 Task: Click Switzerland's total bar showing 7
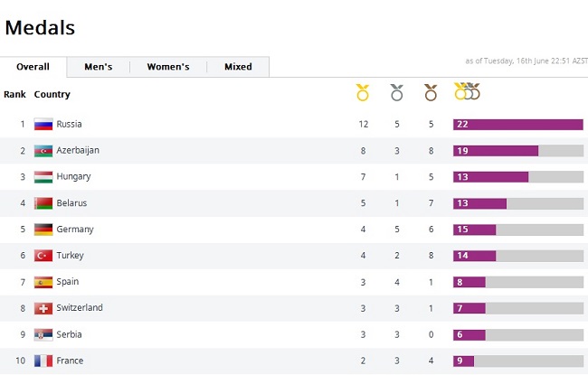pos(517,308)
